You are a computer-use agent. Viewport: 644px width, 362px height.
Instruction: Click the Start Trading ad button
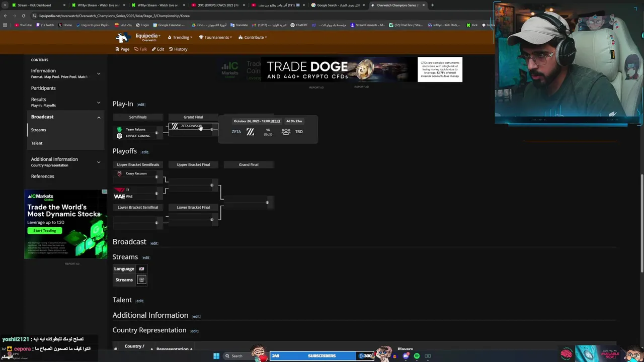(45, 231)
